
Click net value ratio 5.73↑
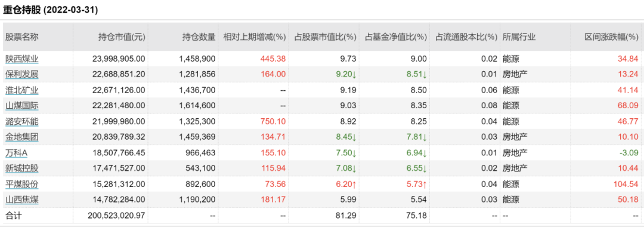417,184
